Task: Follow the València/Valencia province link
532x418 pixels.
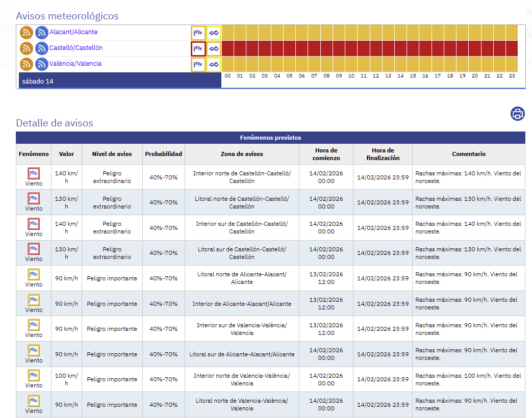Action: tap(75, 64)
